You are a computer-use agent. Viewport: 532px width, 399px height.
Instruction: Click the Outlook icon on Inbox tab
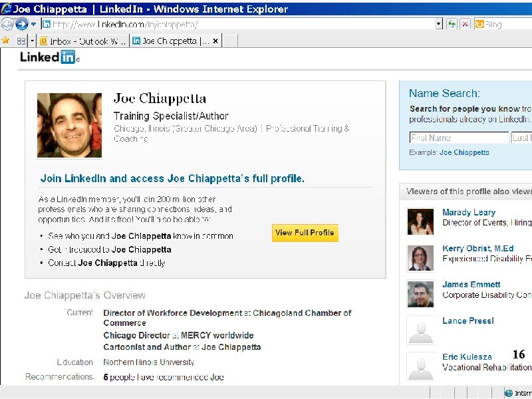[44, 41]
